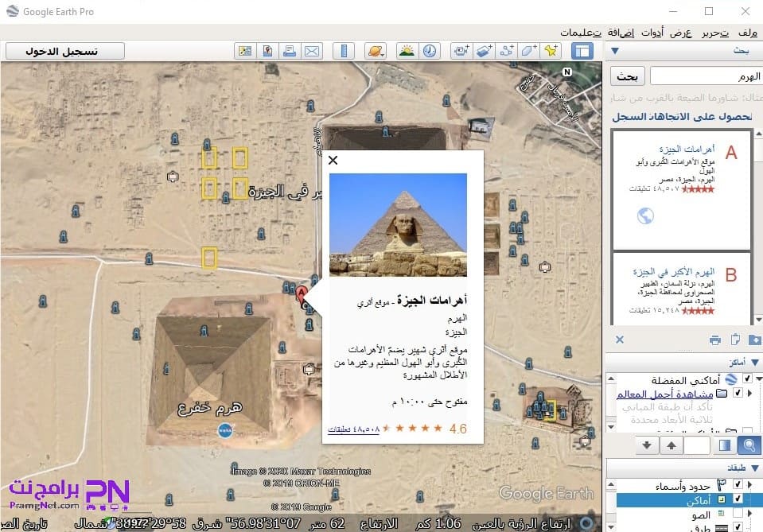Collapse the طبقات layers panel triangle
This screenshot has height=532, width=763.
755,468
